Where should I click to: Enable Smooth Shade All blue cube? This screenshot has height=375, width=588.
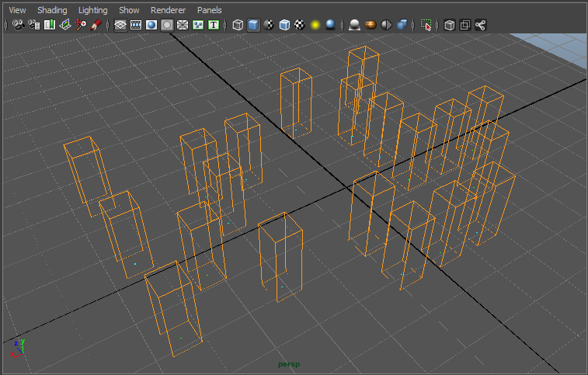click(253, 25)
